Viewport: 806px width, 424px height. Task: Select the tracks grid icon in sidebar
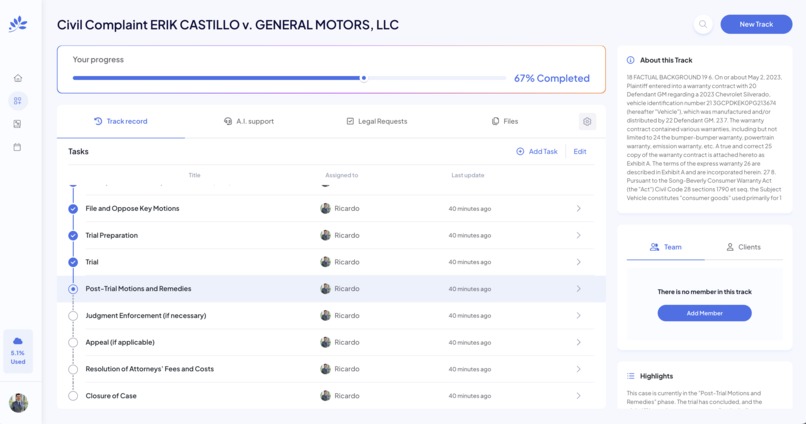[x=18, y=101]
